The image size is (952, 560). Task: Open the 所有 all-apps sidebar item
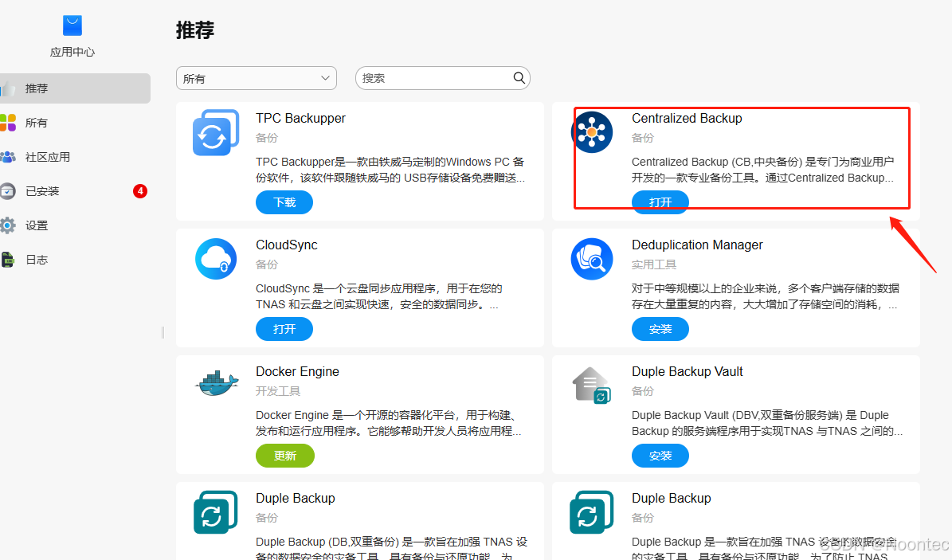click(x=76, y=123)
